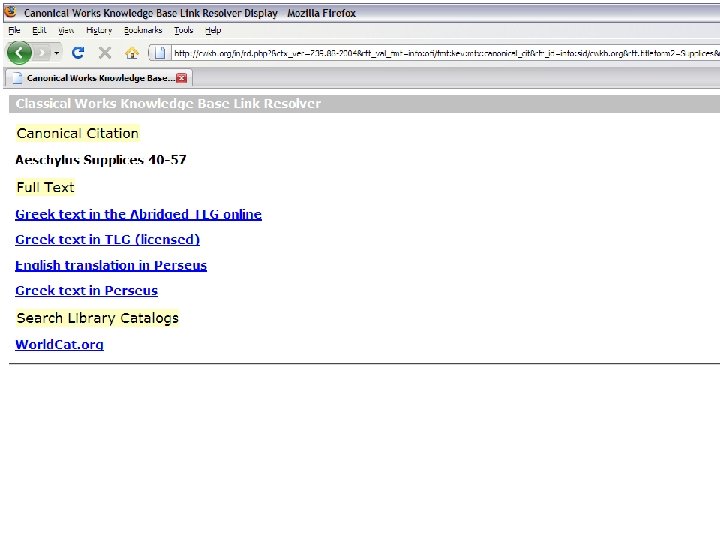Click the Firefox logo in the title bar
Viewport: 720px width, 540px height.
[10, 11]
